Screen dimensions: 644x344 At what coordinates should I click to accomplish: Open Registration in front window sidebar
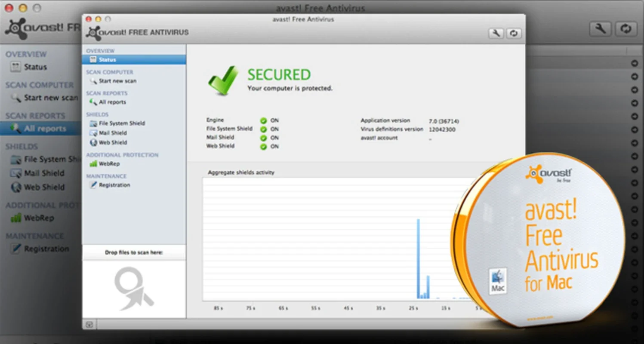(114, 185)
